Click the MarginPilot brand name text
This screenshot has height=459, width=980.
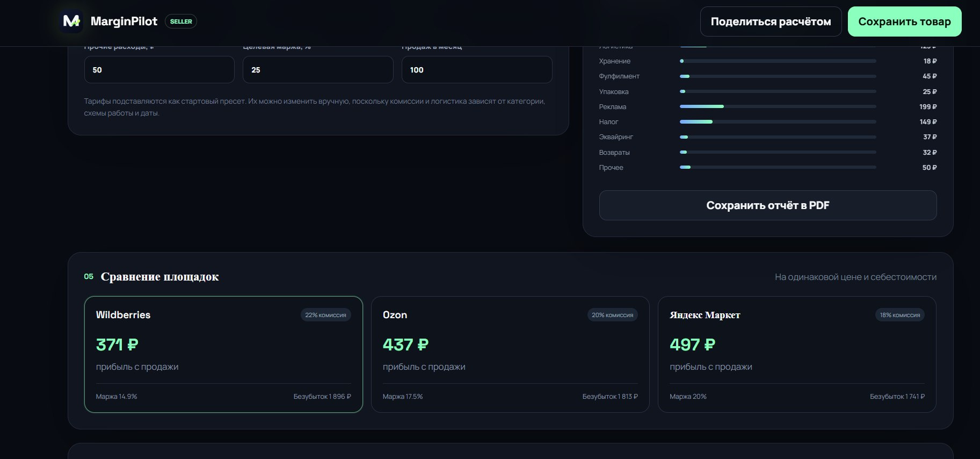click(x=124, y=21)
